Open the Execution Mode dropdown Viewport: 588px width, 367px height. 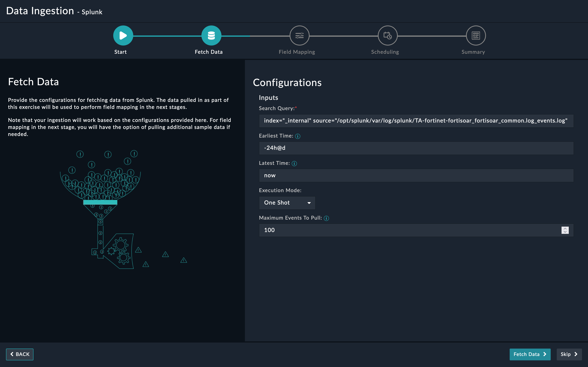click(287, 203)
